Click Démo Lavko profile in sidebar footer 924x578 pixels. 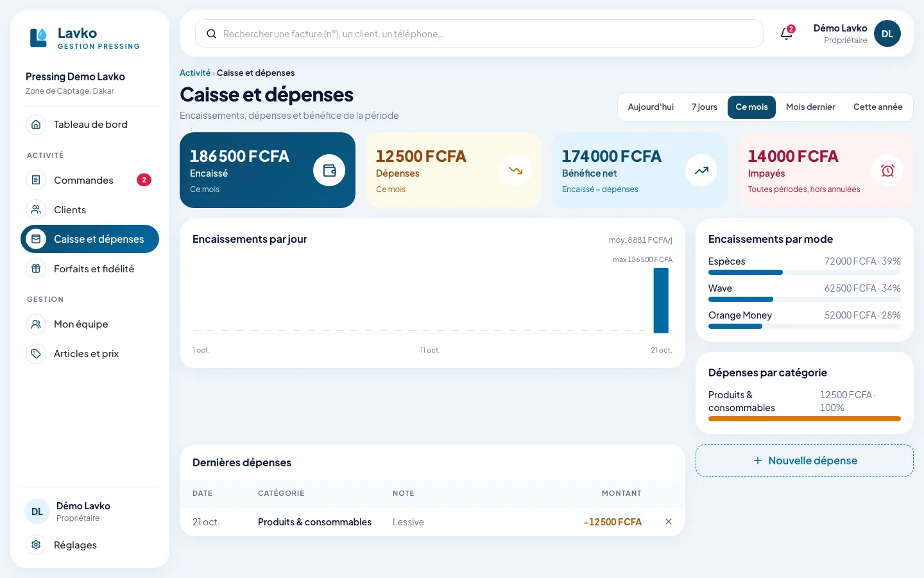tap(90, 512)
